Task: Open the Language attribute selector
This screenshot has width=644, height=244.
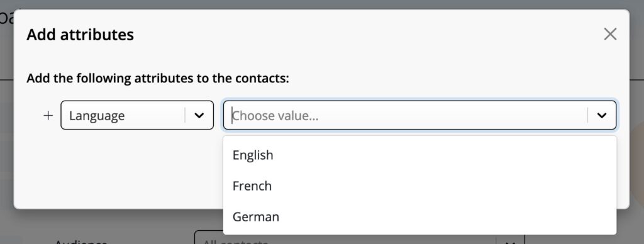Action: (137, 115)
